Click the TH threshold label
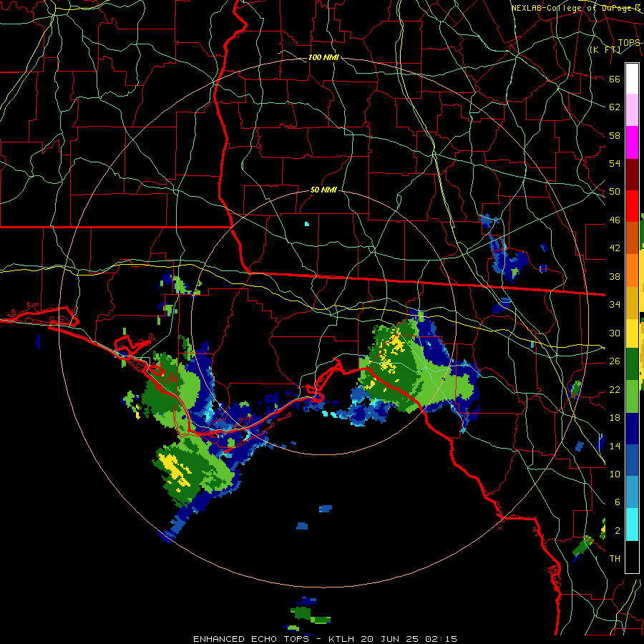Image resolution: width=644 pixels, height=644 pixels. click(x=615, y=559)
